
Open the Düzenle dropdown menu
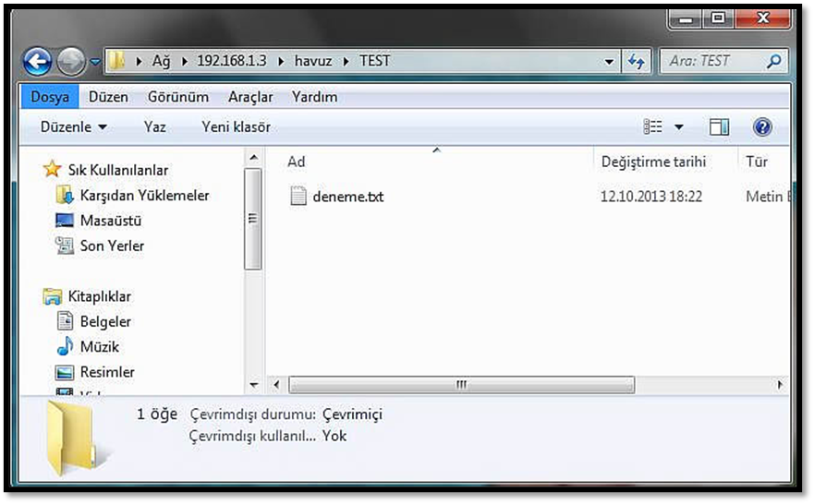coord(74,126)
